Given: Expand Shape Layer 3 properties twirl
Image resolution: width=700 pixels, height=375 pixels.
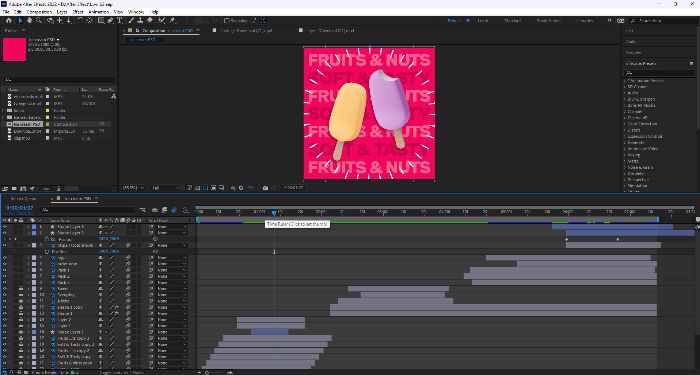Looking at the screenshot, I should coord(29,227).
